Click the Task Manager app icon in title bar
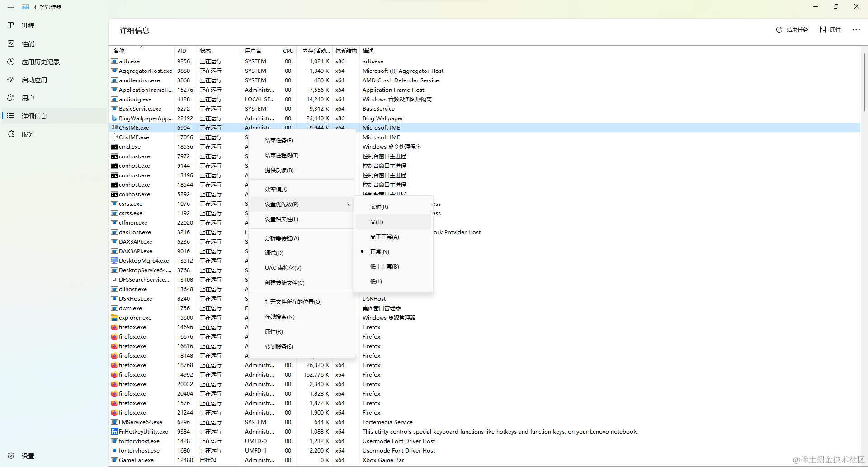Viewport: 868px width, 467px height. click(x=25, y=7)
